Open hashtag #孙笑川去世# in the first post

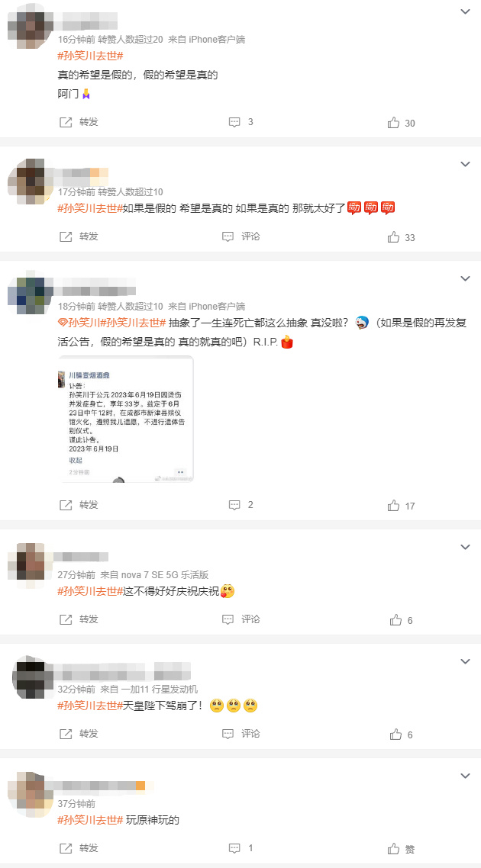point(90,56)
